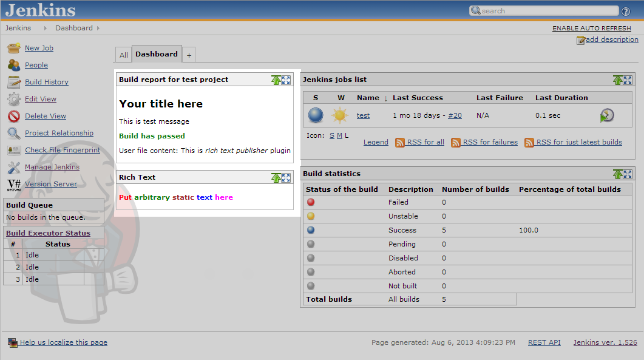
Task: Collapse the Jenkins jobs list portlet
Action: 617,80
